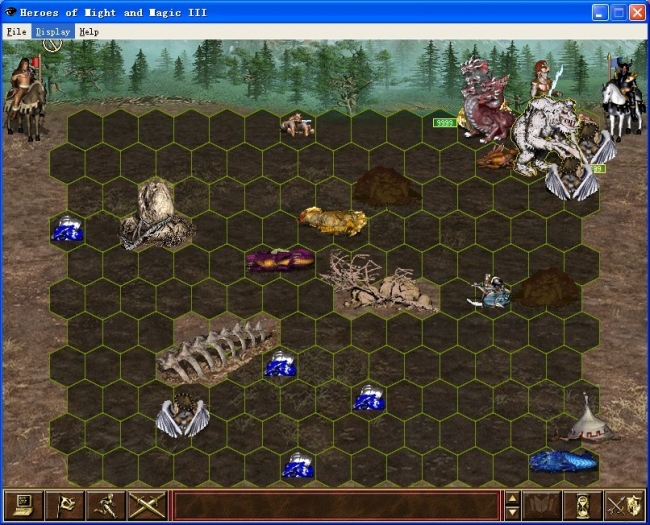Open the Help menu

[x=89, y=32]
